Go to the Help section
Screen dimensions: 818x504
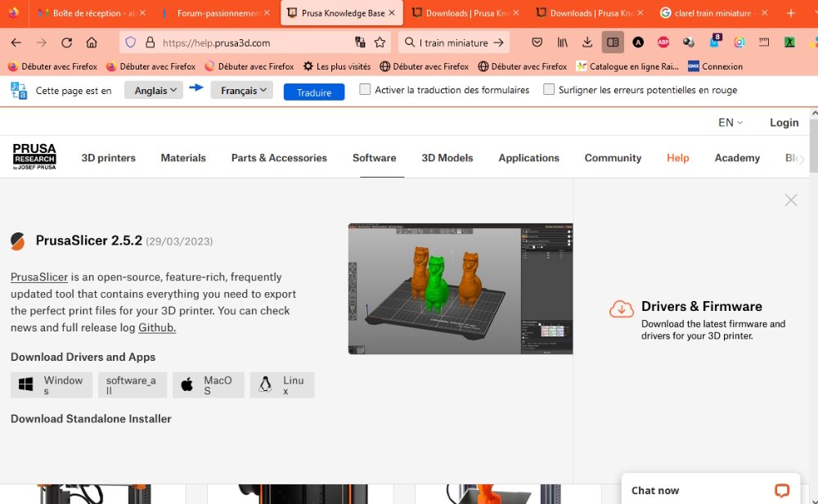point(677,158)
